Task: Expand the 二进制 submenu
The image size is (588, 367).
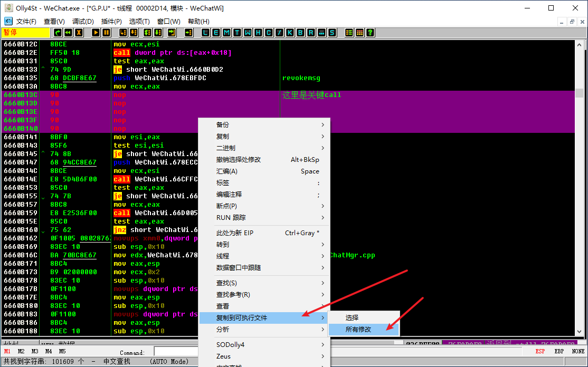Action: coord(264,148)
